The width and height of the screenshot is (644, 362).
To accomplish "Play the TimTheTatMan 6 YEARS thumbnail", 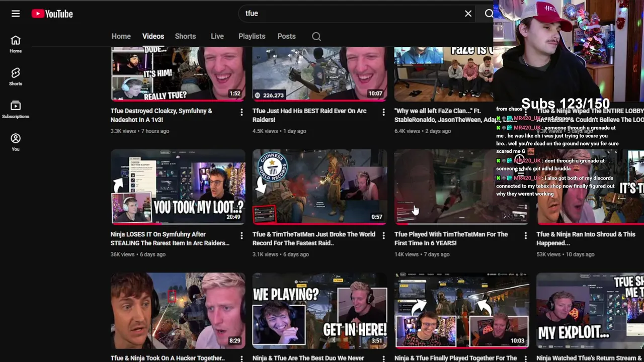I will 462,187.
